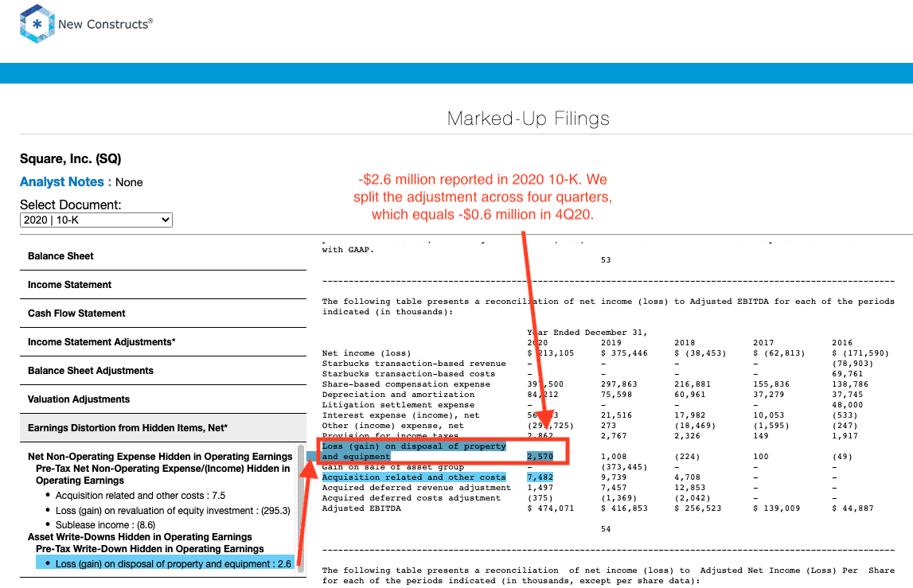Image resolution: width=913 pixels, height=588 pixels.
Task: Click the Litigation settlement expense row label
Action: [398, 405]
